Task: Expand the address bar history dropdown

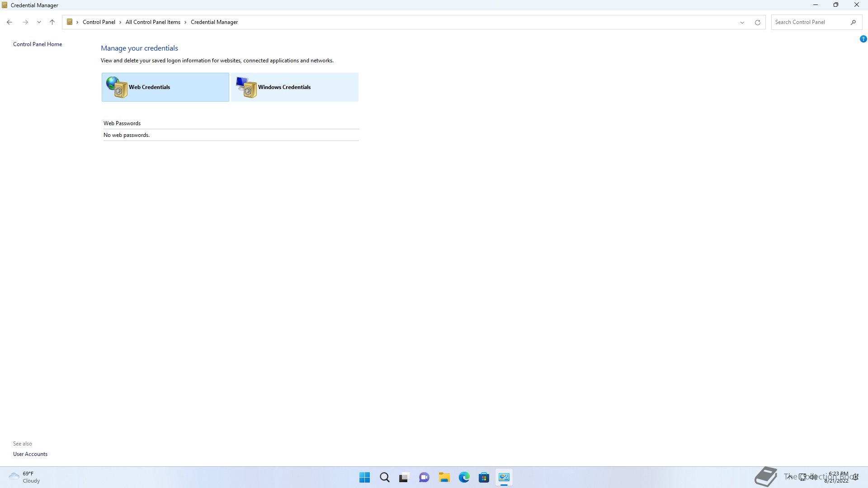Action: pos(742,22)
